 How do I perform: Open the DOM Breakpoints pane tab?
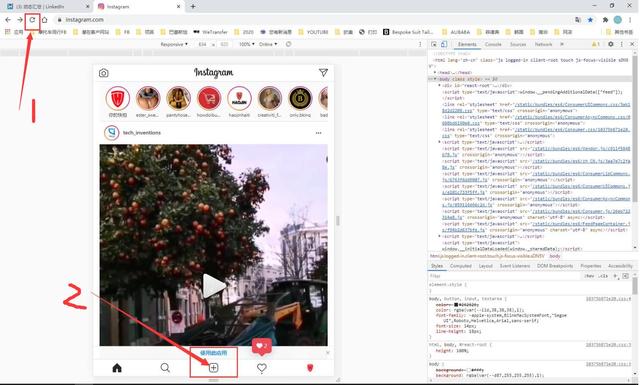[x=555, y=266]
